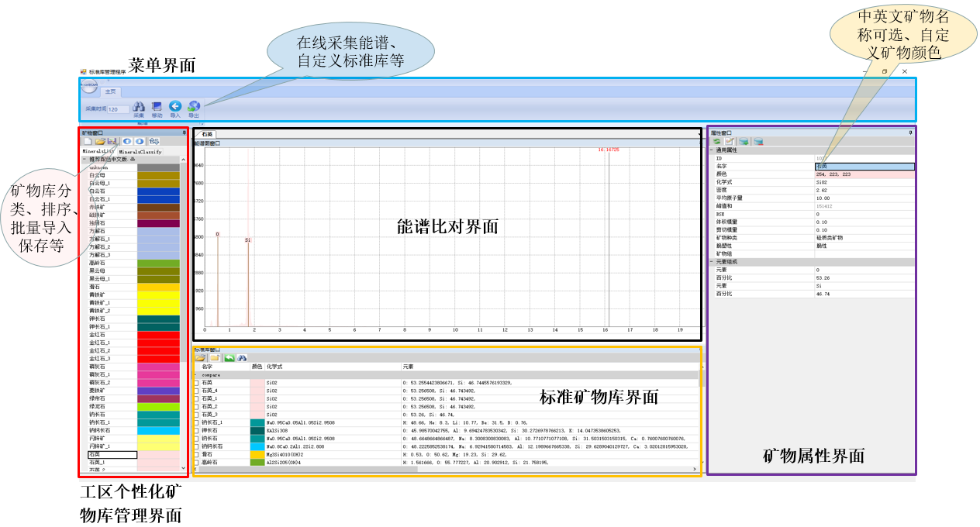Enable the 滑石 checkbox in standard library
This screenshot has width=980, height=527.
coord(197,454)
